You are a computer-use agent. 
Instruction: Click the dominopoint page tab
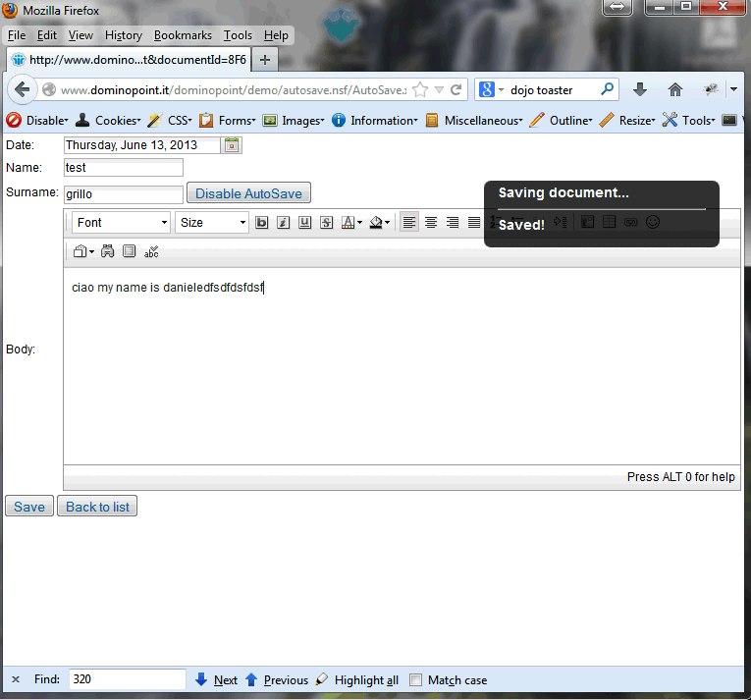pos(130,60)
